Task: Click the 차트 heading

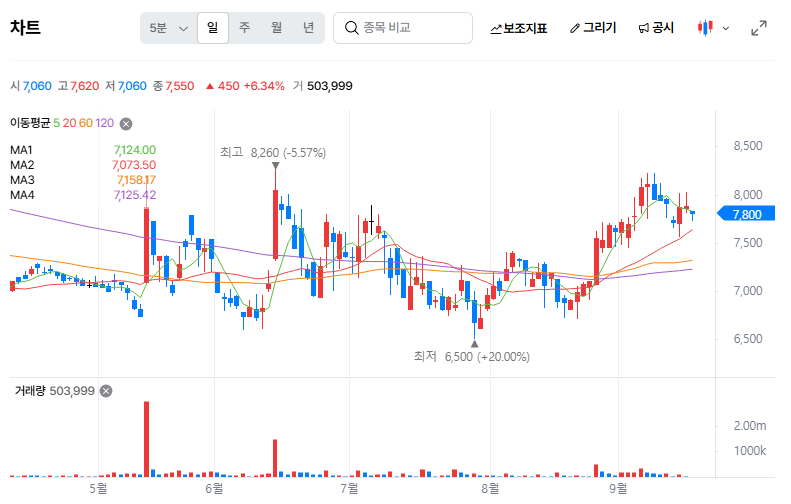Action: pyautogui.click(x=25, y=28)
